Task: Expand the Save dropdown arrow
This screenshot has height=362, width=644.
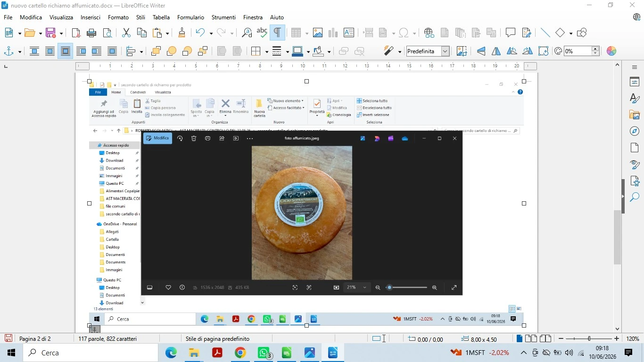Action: point(61,33)
